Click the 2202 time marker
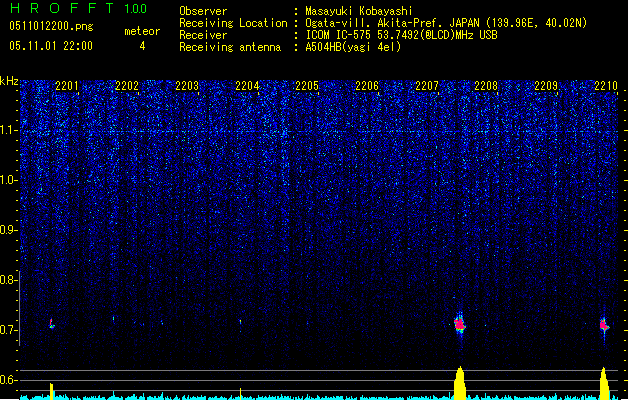This screenshot has height=400, width=629. pos(127,86)
